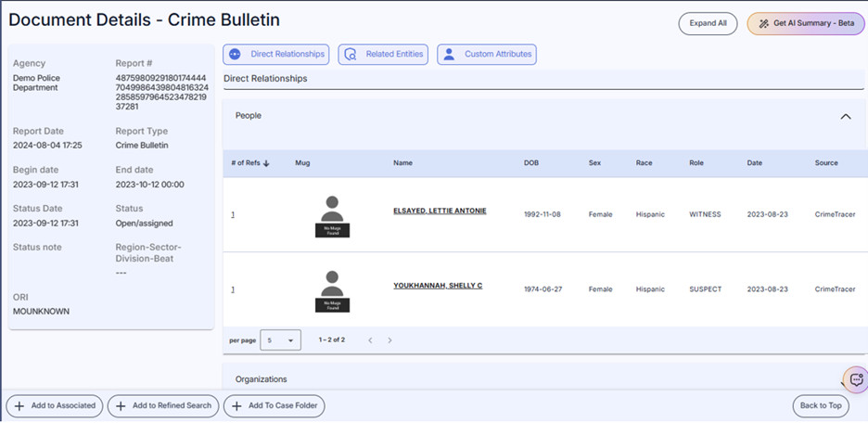
Task: Click the SUSPECT role cell
Action: point(705,289)
